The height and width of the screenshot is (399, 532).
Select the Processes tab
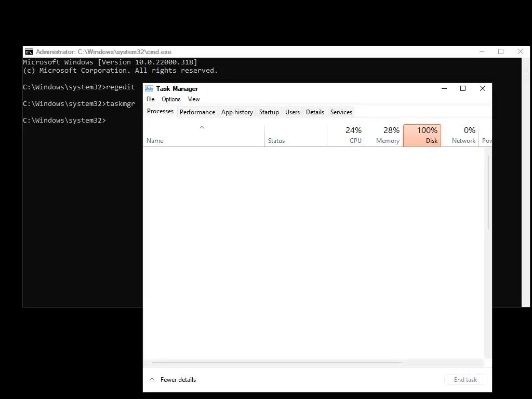pyautogui.click(x=160, y=111)
